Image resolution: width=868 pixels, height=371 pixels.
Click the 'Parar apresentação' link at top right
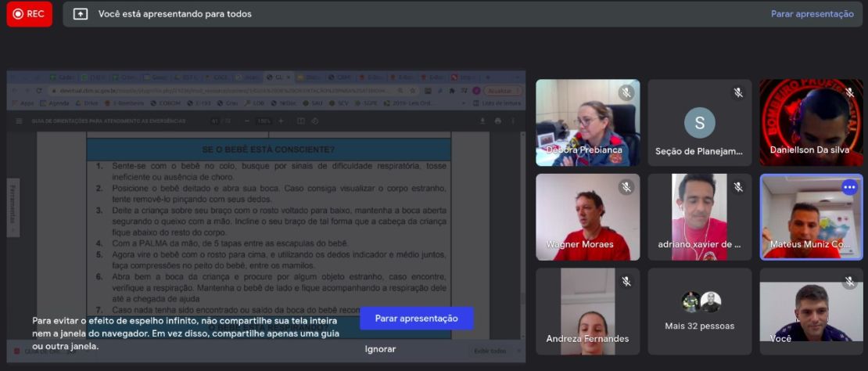tap(812, 14)
